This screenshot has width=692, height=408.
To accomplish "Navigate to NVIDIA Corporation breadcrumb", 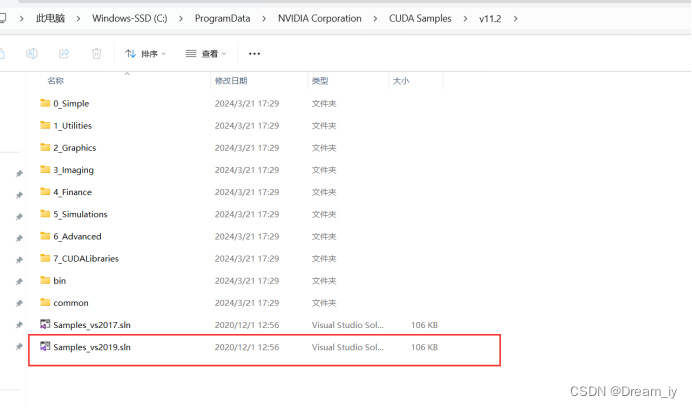I will click(x=320, y=18).
